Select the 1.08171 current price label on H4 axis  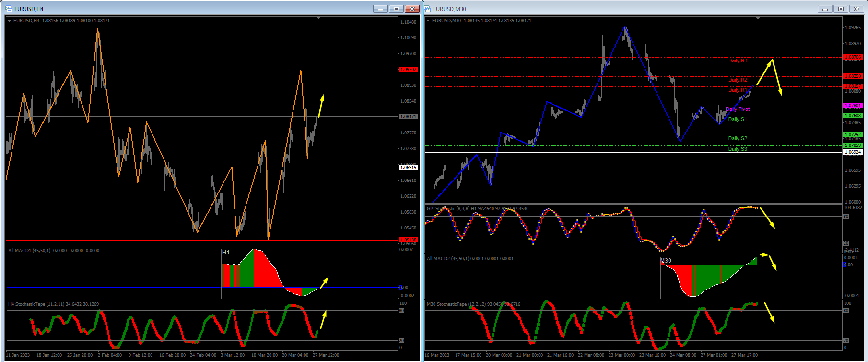coord(409,117)
